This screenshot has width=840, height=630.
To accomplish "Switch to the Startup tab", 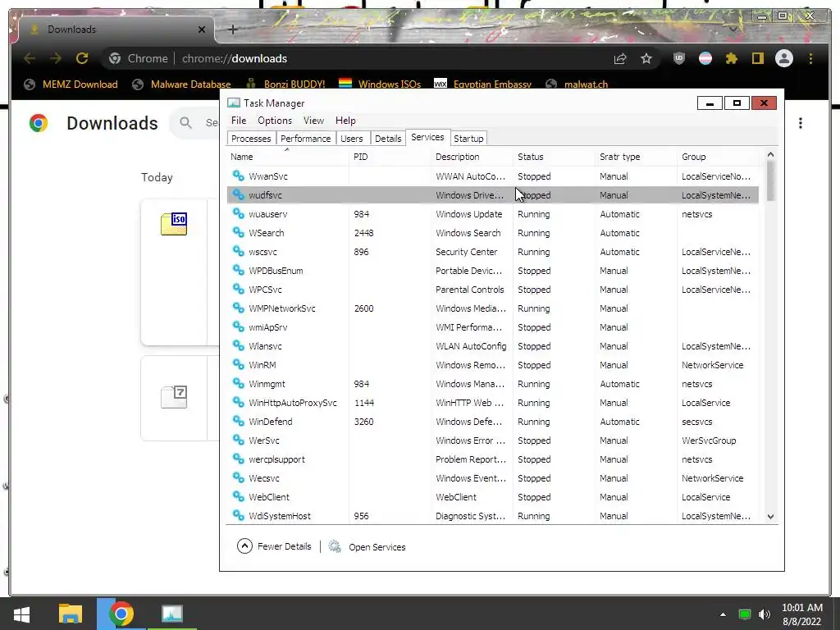I will (468, 138).
